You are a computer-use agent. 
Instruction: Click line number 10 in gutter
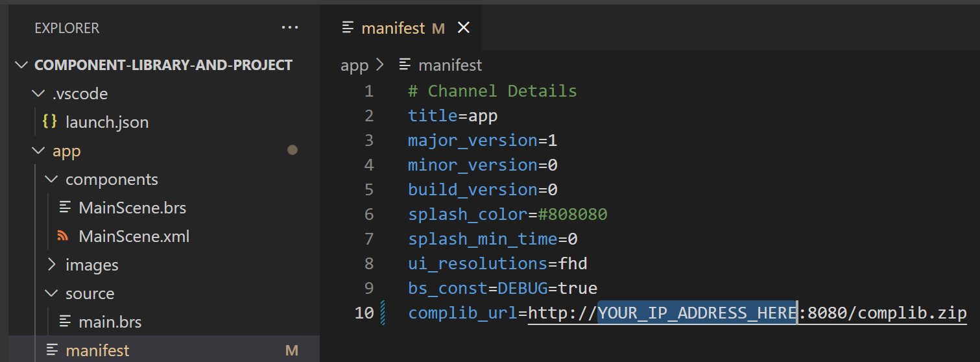[x=365, y=313]
